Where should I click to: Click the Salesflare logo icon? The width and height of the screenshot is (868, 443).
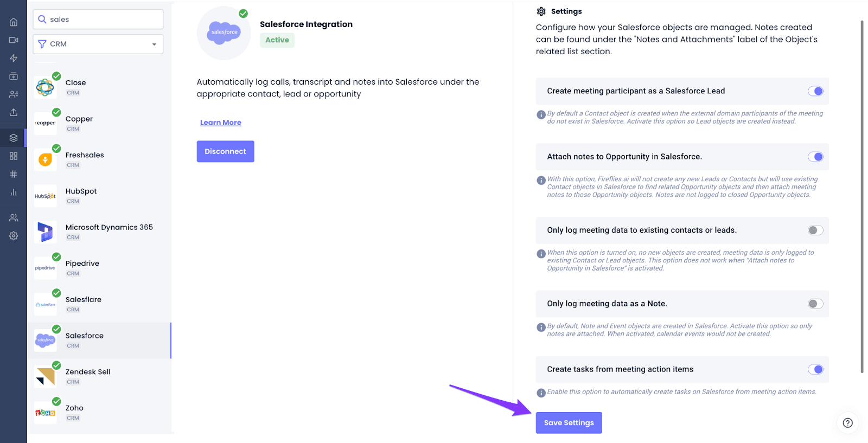pos(45,304)
